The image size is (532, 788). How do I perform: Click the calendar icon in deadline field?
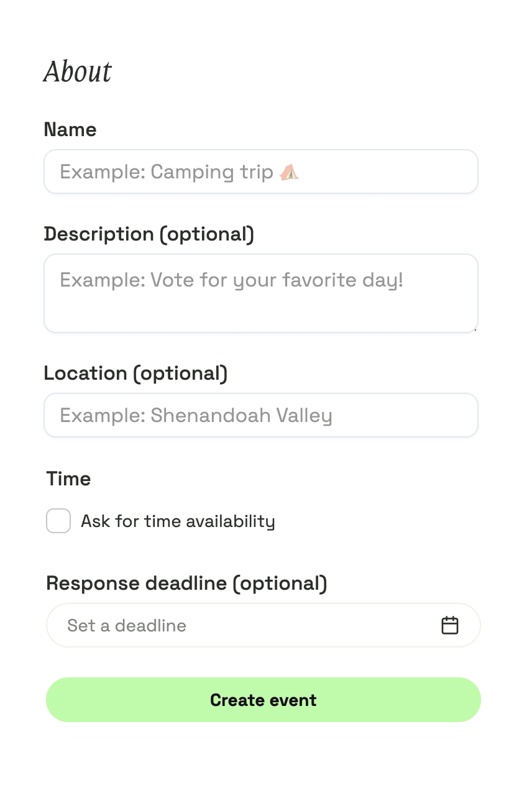[449, 625]
